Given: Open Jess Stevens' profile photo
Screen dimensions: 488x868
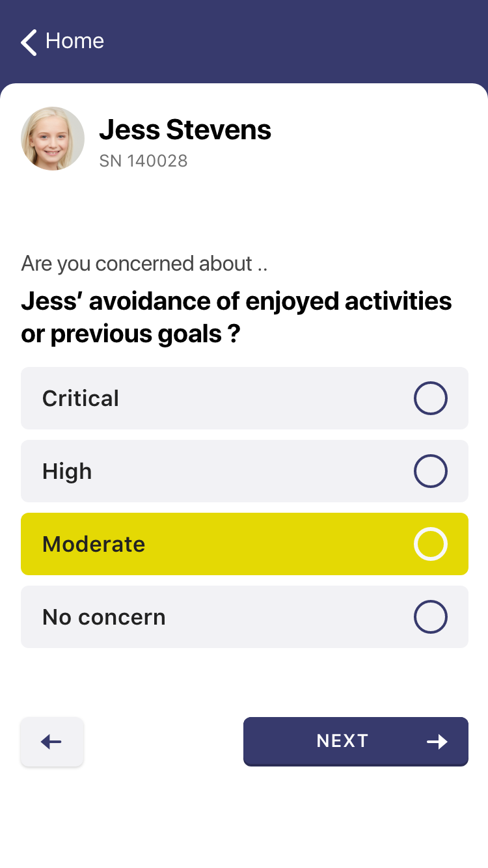Looking at the screenshot, I should 53,139.
